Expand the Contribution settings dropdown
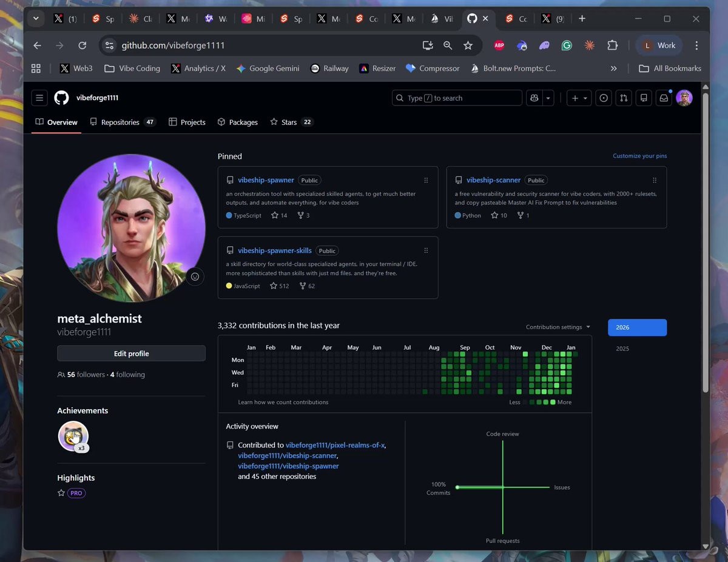Image resolution: width=728 pixels, height=562 pixels. [558, 327]
